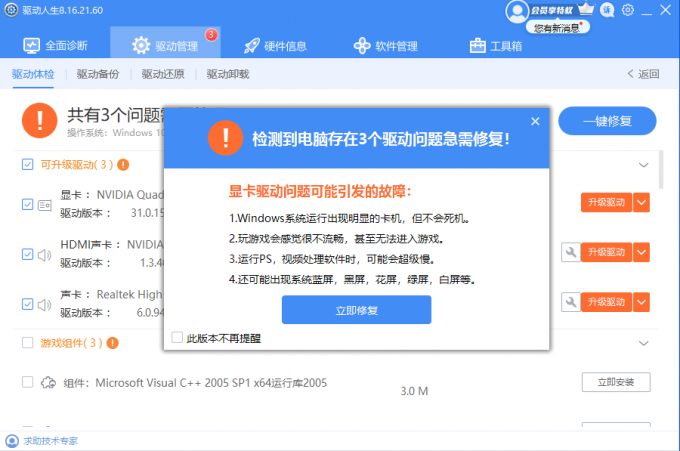
Task: Click the wrench icon in Realtek 声卡 row
Action: (x=571, y=302)
